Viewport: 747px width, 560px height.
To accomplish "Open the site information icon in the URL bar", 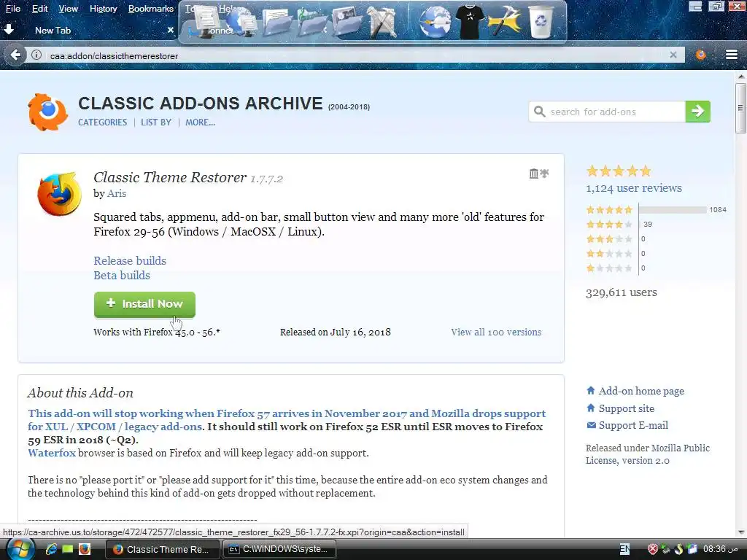I will (36, 55).
